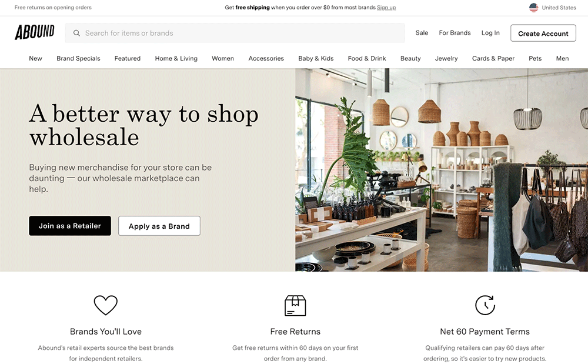Click the package icon above Free Returns
The image size is (588, 364).
coord(295,305)
